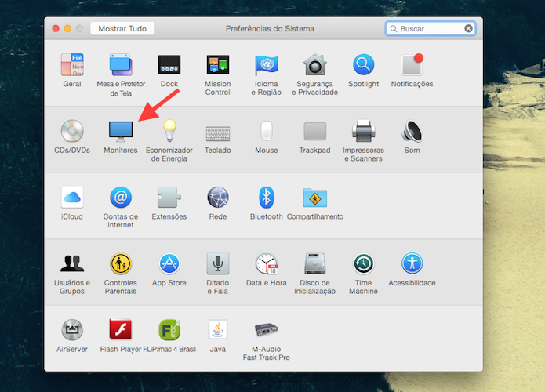
Task: Close the Preferências do Sistema window
Action: (x=56, y=28)
